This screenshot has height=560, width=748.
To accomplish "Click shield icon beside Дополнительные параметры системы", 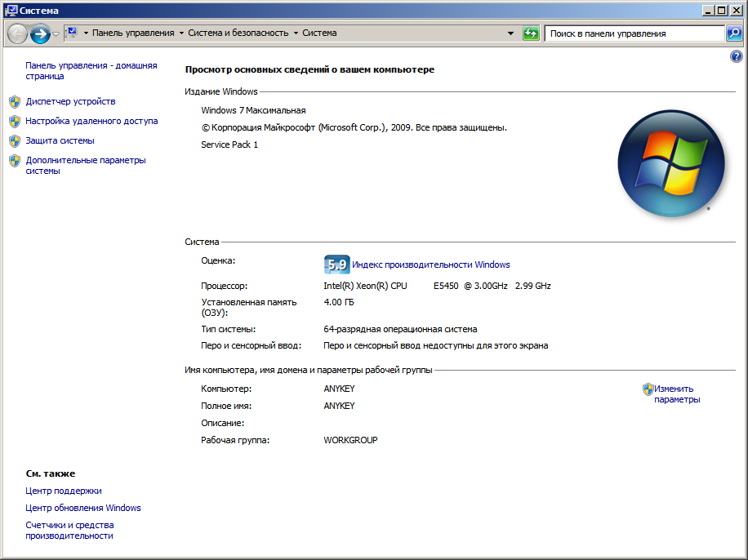I will click(x=15, y=161).
